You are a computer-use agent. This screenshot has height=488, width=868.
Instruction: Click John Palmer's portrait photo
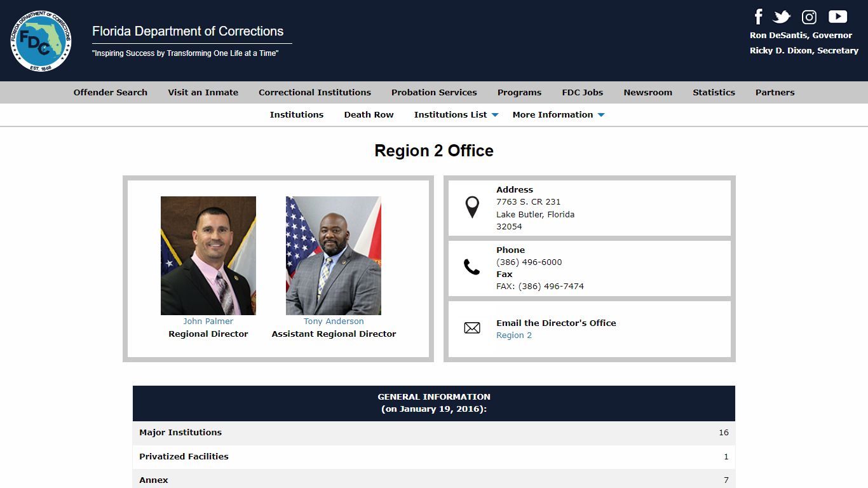208,255
